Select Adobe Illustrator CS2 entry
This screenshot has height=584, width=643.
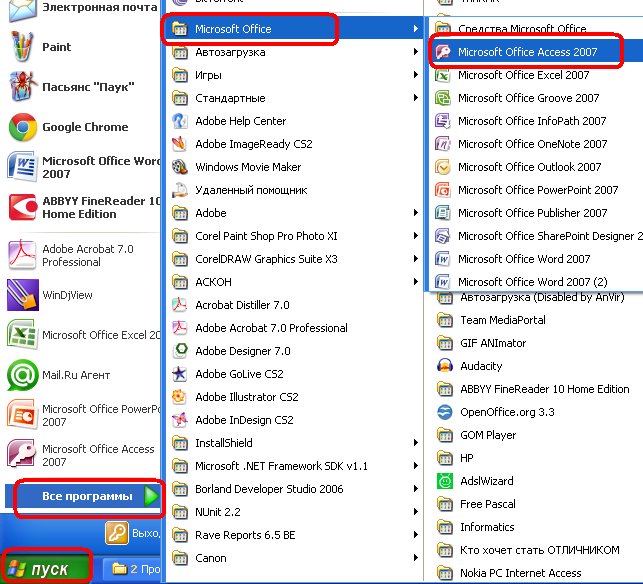pos(294,397)
